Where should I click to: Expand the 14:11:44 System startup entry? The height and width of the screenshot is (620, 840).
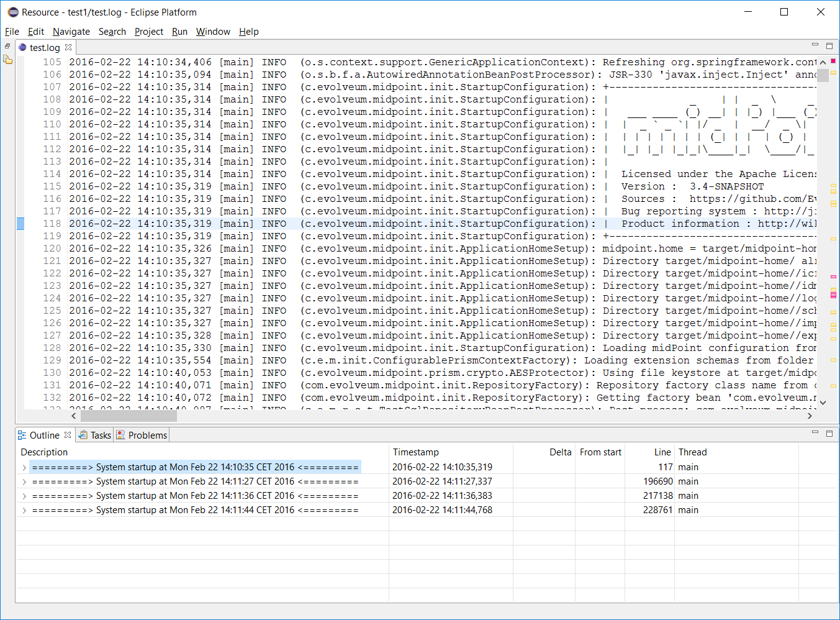point(24,510)
